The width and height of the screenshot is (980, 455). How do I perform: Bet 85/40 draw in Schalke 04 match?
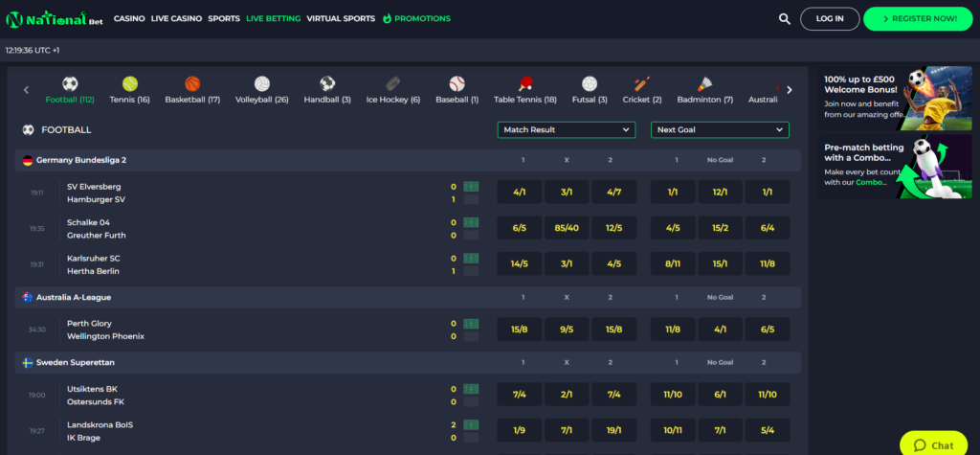567,228
